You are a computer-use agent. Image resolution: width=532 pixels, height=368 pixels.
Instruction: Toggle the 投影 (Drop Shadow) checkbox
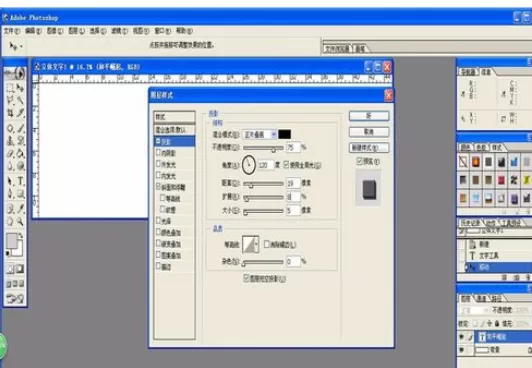(158, 141)
